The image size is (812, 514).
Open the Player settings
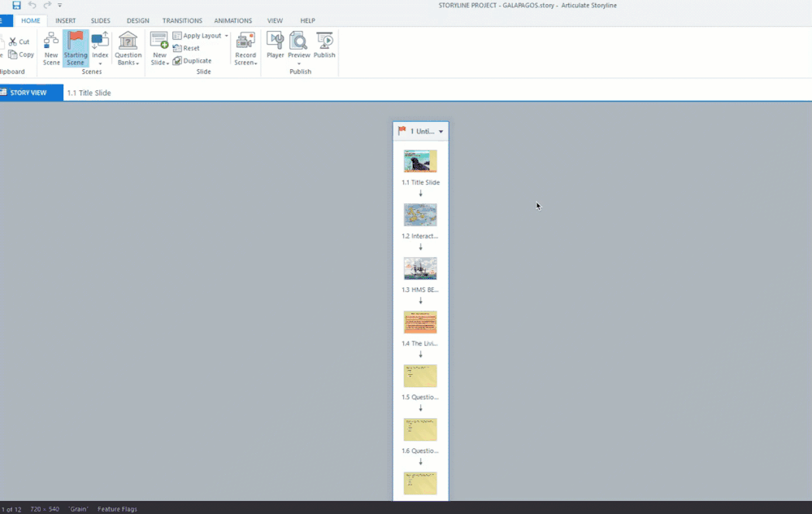(x=275, y=46)
